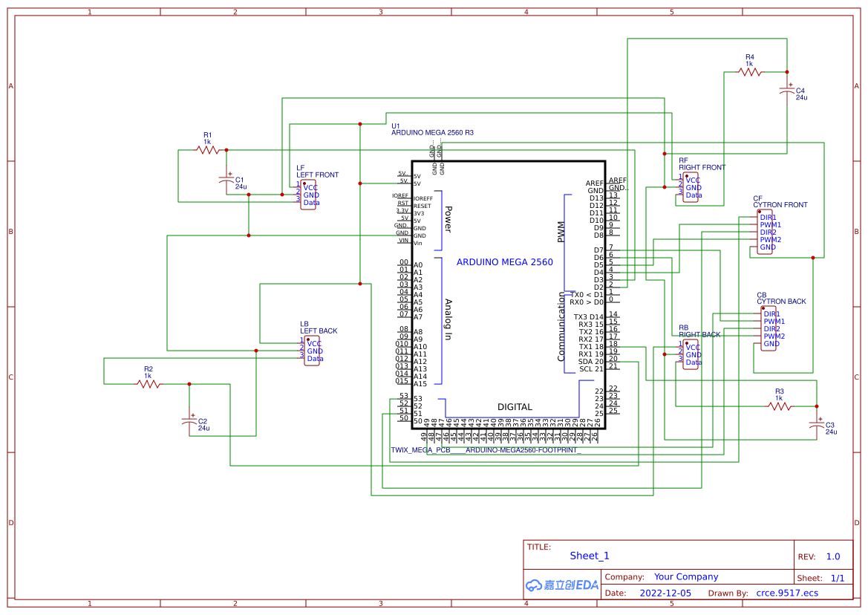Click the TWIX_MEGA_PCB footprint text
This screenshot has width=868, height=615.
pos(486,450)
